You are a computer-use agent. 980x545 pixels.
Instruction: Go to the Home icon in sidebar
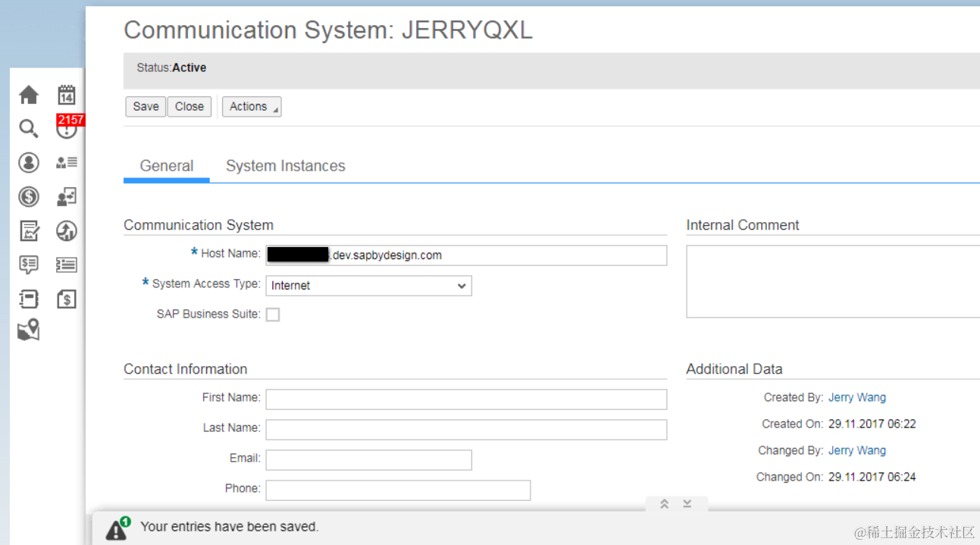(x=29, y=95)
